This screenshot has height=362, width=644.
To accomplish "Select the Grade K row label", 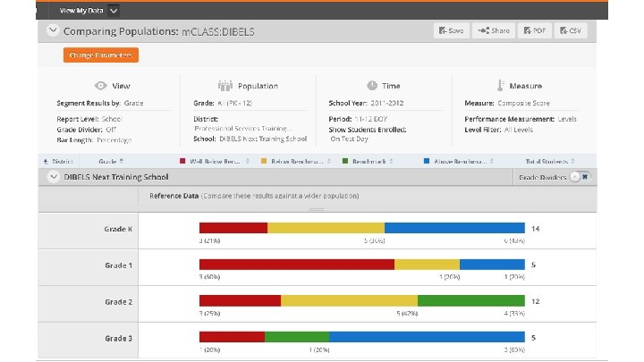I will 118,229.
